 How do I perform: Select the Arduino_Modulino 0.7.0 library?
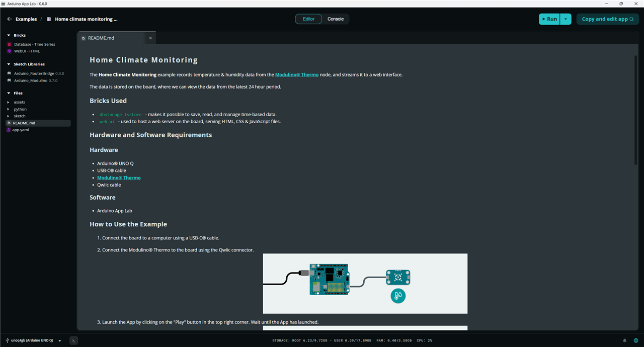pos(36,80)
